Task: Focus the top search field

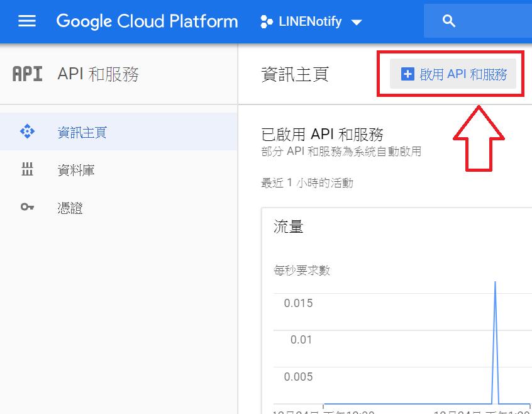Action: pyautogui.click(x=478, y=21)
